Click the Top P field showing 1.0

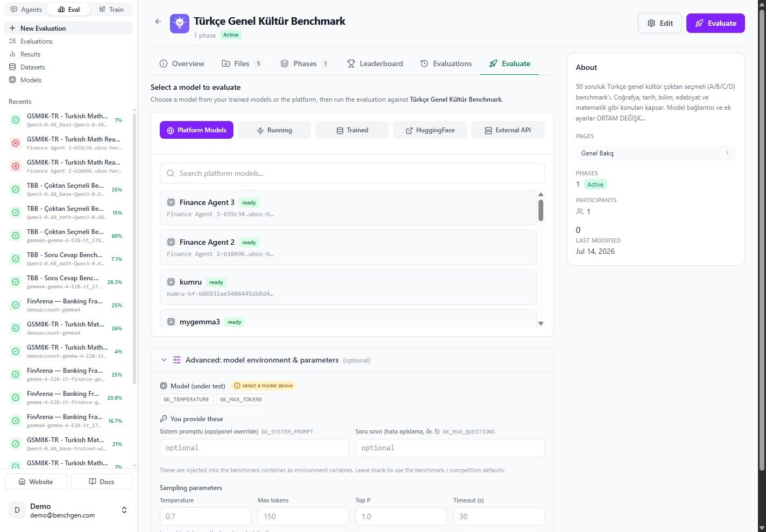point(401,516)
